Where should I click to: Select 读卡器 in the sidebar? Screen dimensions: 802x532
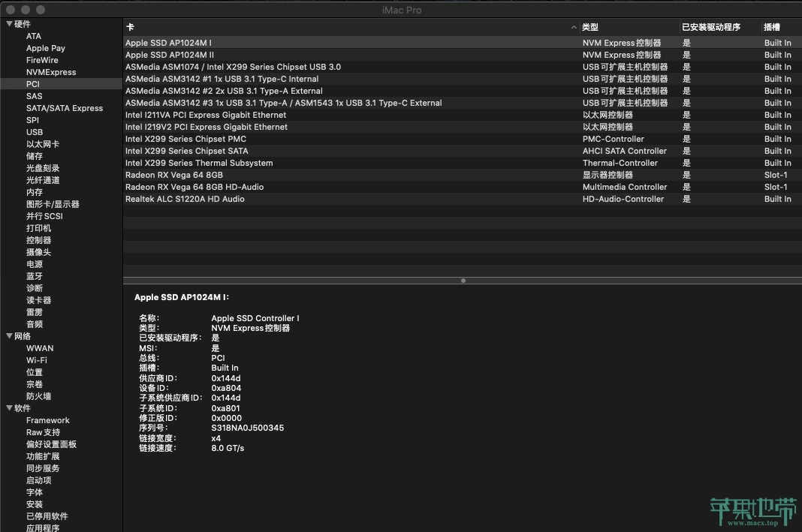tap(38, 300)
